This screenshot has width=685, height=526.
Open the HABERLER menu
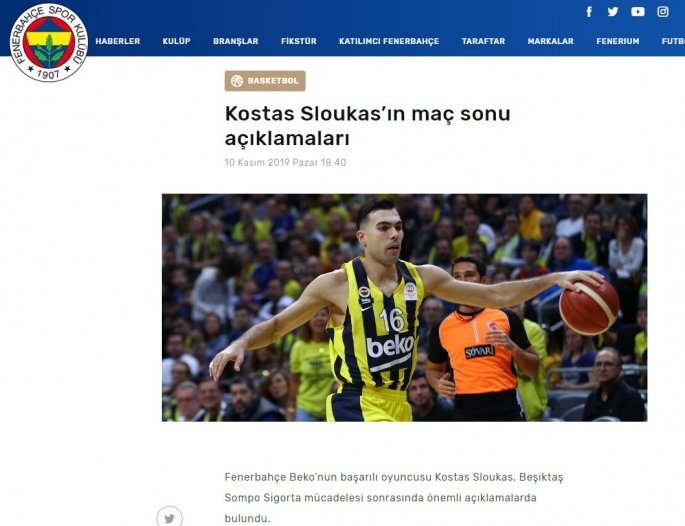(x=118, y=41)
